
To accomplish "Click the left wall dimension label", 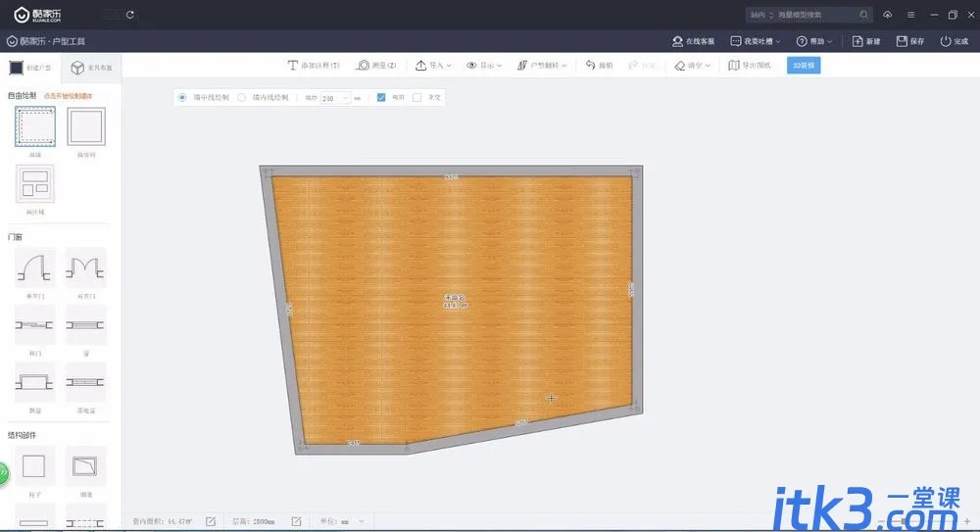I will (289, 309).
